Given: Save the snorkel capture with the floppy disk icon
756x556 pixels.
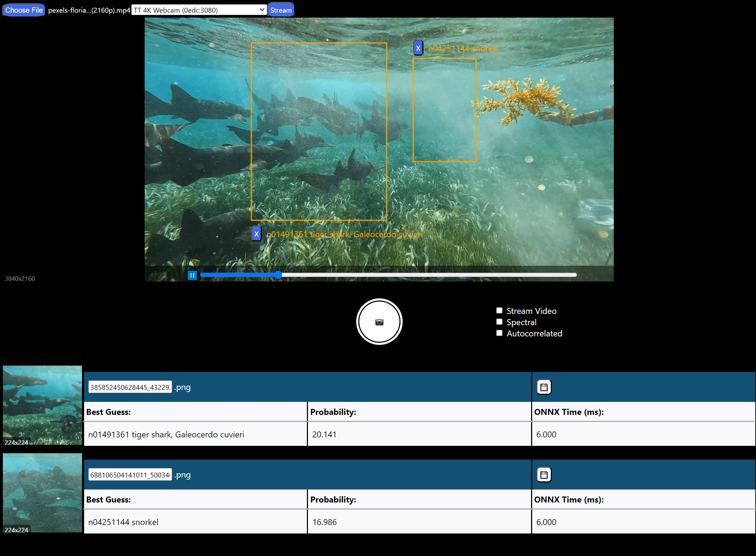Looking at the screenshot, I should point(543,474).
